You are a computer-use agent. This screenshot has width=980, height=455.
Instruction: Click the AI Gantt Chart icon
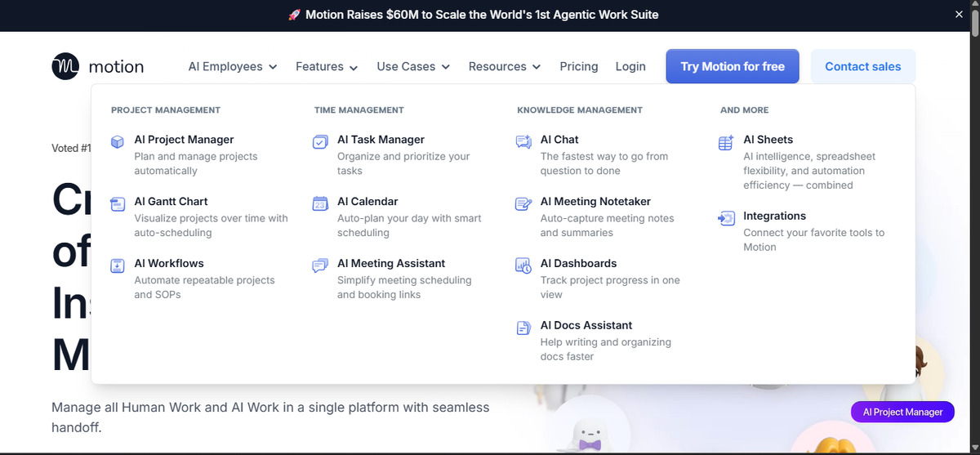tap(118, 203)
